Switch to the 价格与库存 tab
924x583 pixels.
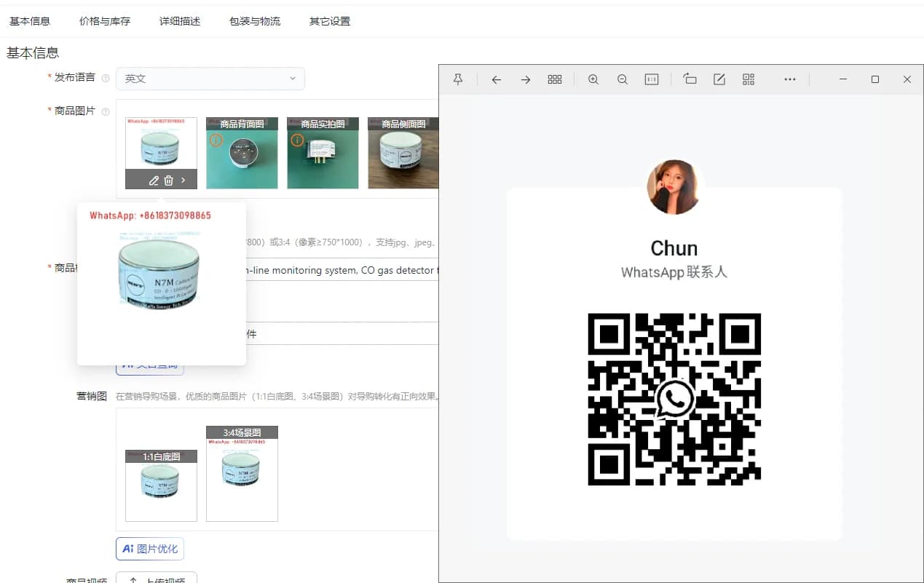[105, 21]
